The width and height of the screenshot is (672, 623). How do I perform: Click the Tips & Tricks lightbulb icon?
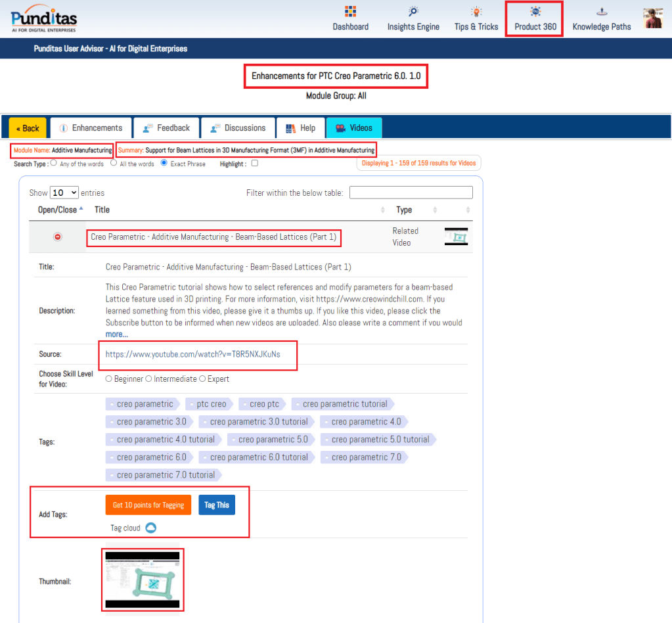tap(476, 12)
